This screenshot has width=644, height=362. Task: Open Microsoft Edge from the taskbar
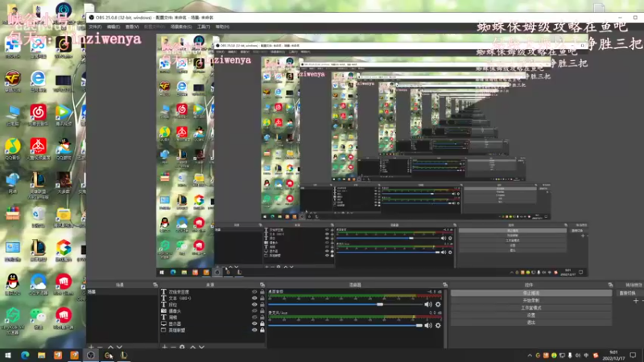[x=25, y=355]
